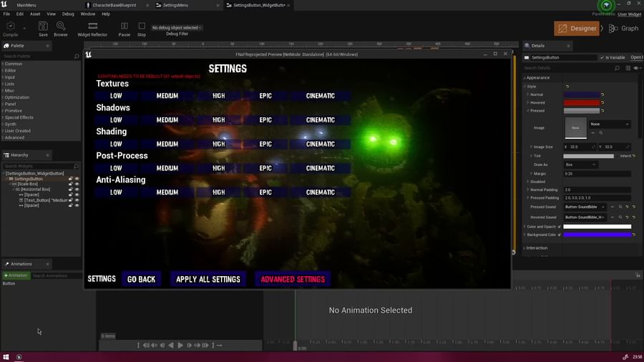Open the Pressed Sound asset dropdown

[585, 207]
